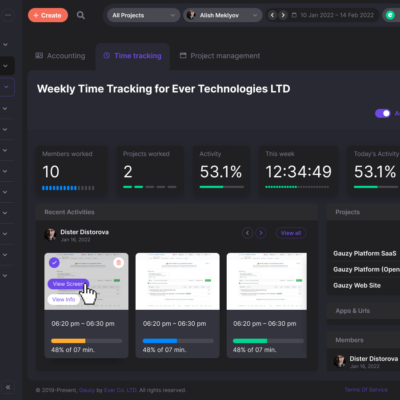Open the green user avatar icon

390,15
